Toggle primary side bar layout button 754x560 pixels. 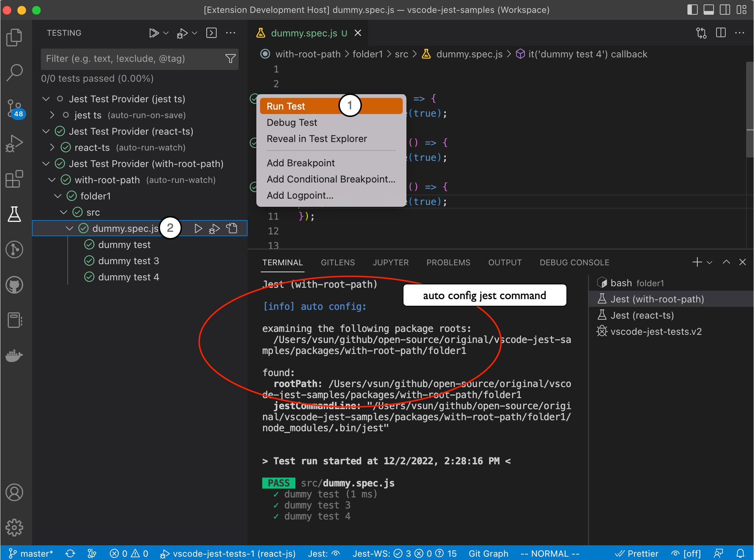692,10
